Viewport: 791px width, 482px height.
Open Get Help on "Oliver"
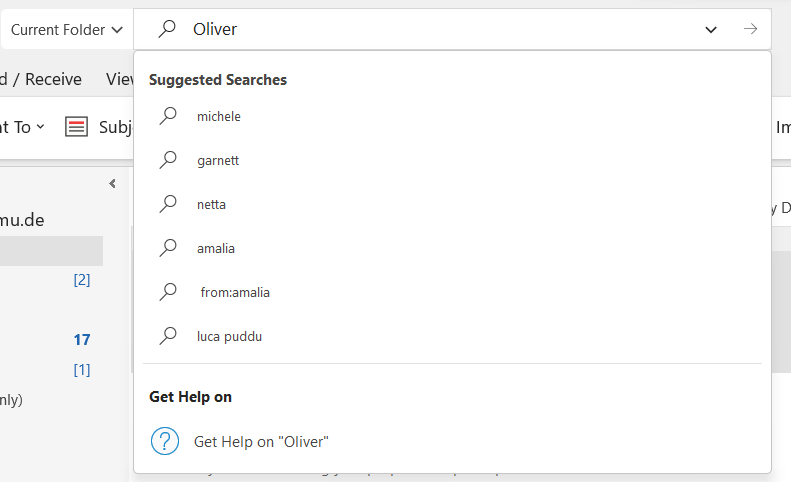point(261,442)
